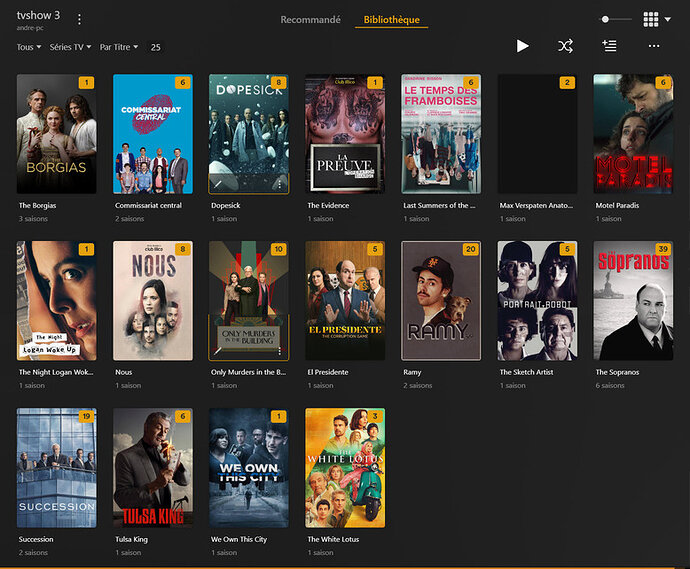The height and width of the screenshot is (569, 690).
Task: Open the vertical dots menu next to tvshow 3
Action: tap(79, 19)
